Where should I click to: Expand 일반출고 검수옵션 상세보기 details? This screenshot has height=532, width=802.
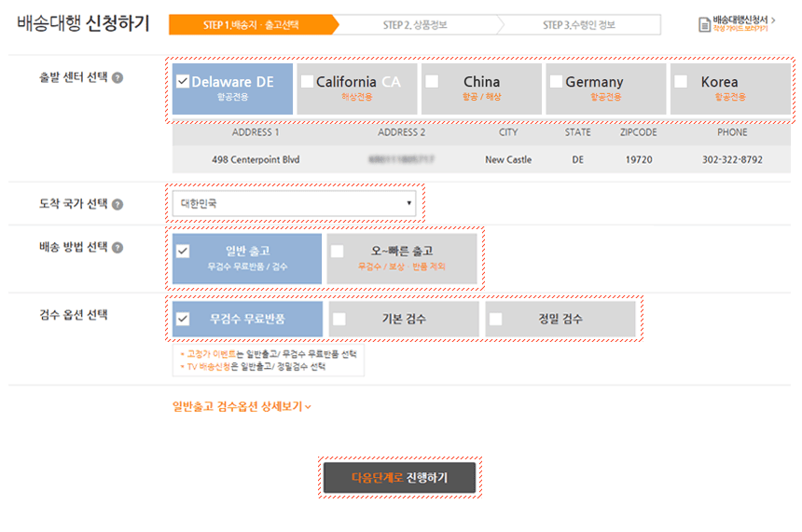coord(242,406)
